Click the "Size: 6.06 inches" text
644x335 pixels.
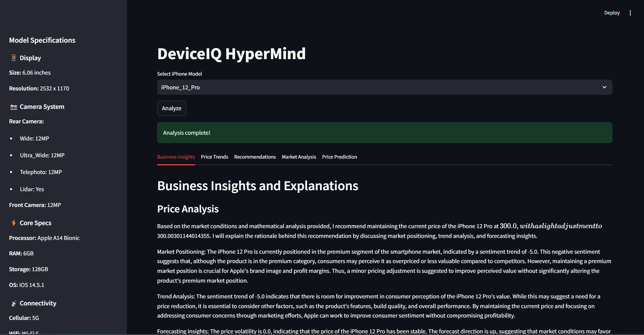coord(30,73)
